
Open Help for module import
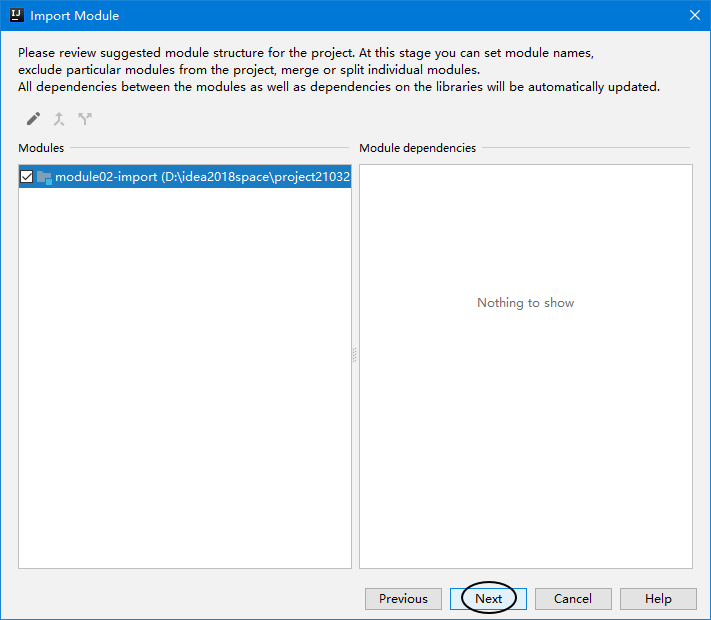click(x=658, y=599)
